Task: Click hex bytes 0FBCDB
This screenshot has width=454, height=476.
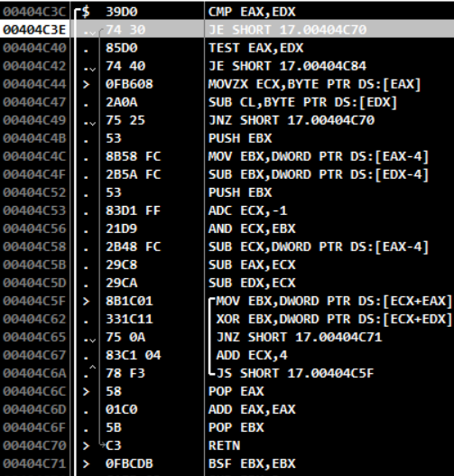Action: coord(129,463)
